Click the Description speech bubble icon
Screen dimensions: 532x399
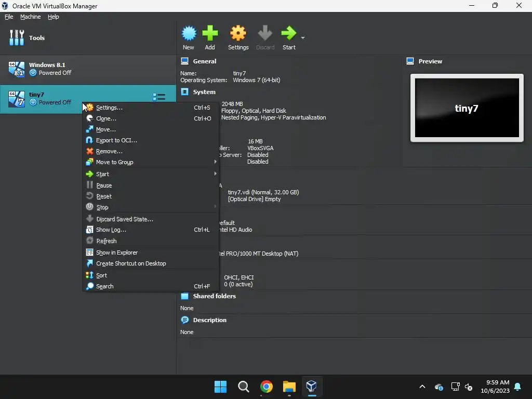[x=184, y=320]
